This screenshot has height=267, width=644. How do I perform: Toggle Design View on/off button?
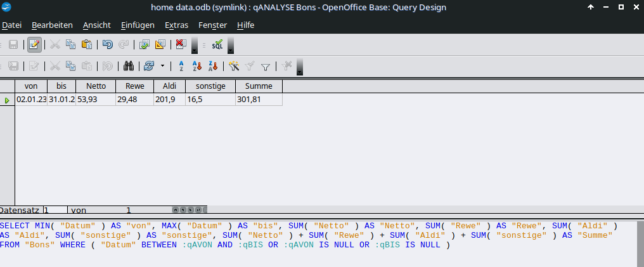tap(160, 45)
